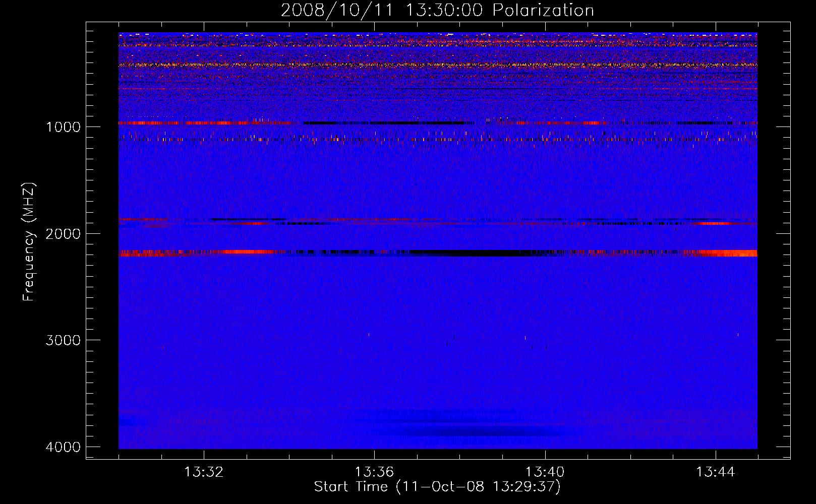Screen dimensions: 816x504
Task: Click the 4000 frequency tick label
Action: coord(63,447)
